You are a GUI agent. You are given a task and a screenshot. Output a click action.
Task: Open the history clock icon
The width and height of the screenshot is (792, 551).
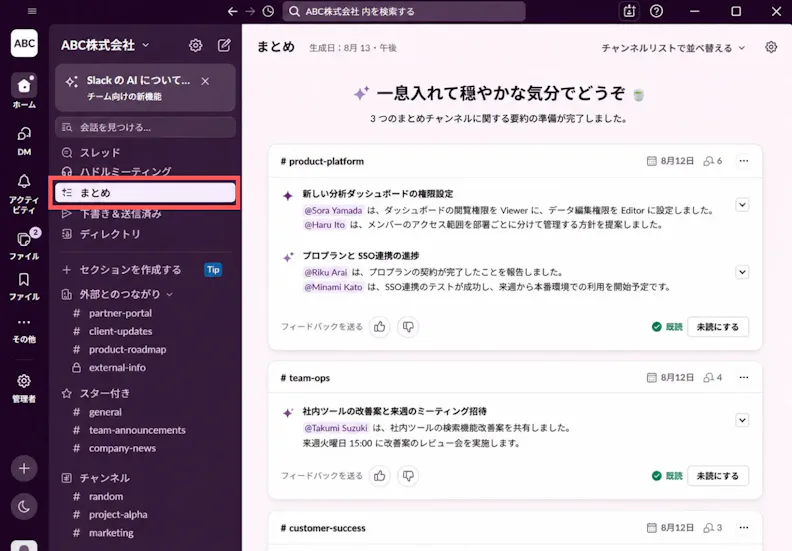(x=268, y=11)
